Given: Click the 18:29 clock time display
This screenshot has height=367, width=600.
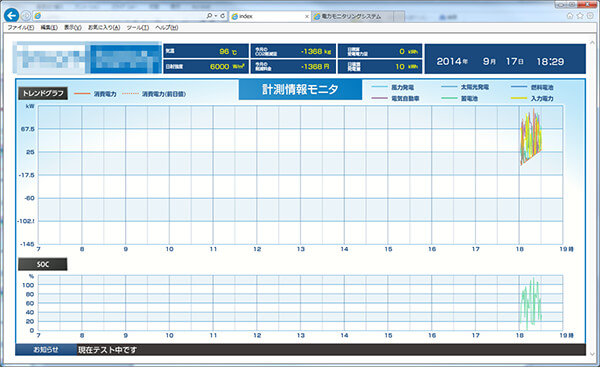Looking at the screenshot, I should coord(550,61).
